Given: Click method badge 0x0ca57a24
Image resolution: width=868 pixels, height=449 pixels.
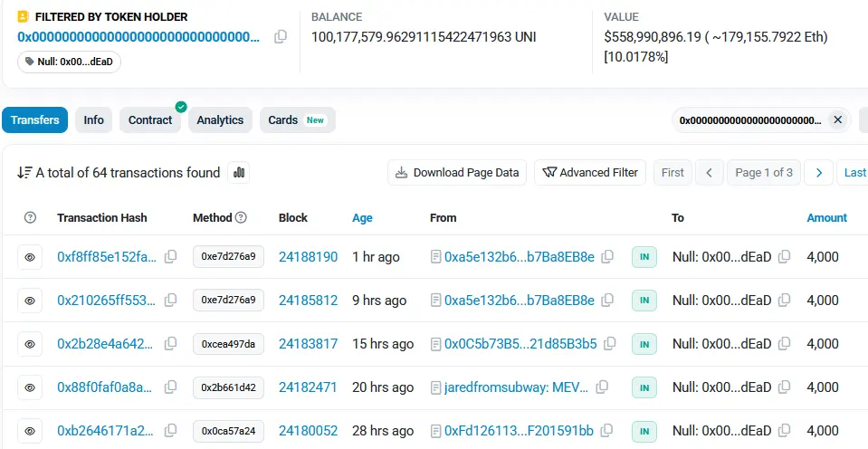Looking at the screenshot, I should (x=228, y=431).
